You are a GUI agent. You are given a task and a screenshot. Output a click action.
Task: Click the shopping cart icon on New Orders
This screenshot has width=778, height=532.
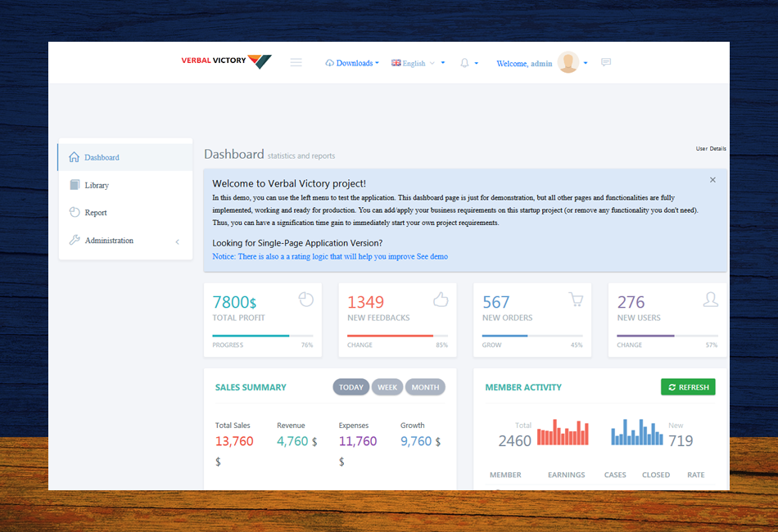[x=576, y=300]
